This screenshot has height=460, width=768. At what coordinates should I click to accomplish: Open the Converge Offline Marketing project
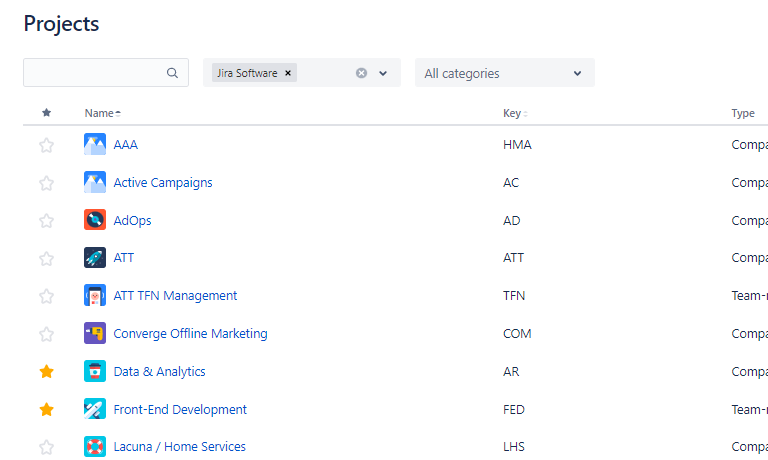point(191,334)
